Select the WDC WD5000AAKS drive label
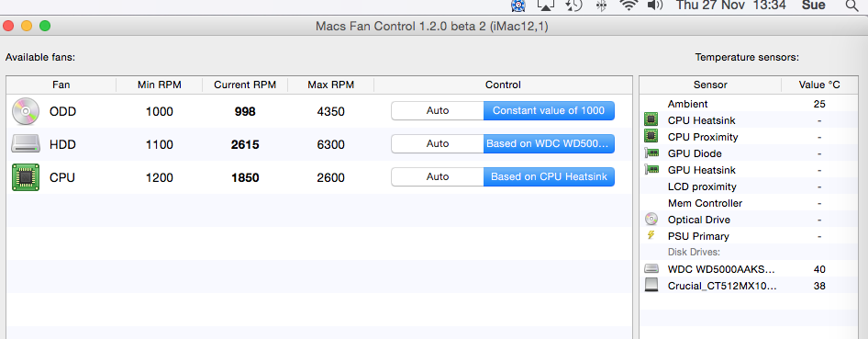 coord(721,269)
